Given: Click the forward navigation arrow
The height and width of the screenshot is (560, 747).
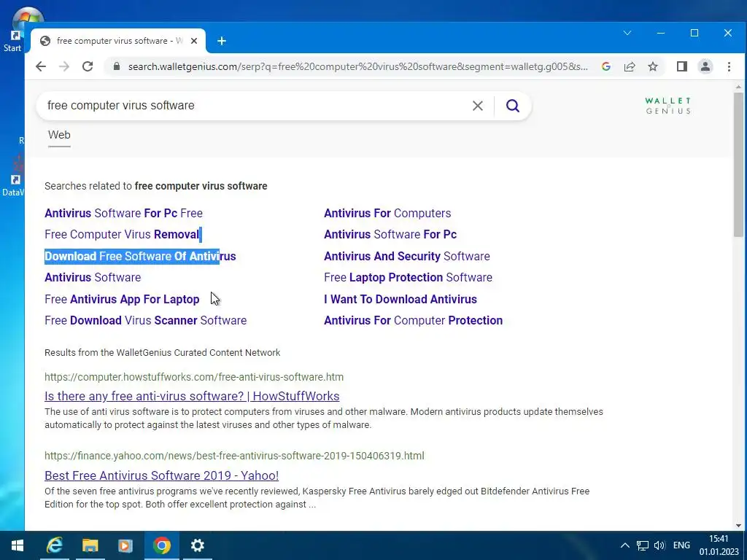Looking at the screenshot, I should 64,66.
